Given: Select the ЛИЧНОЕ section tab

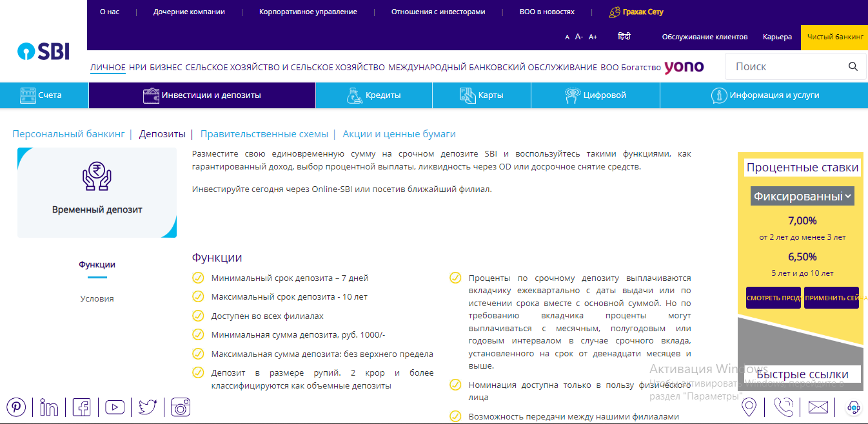Looking at the screenshot, I should [108, 67].
